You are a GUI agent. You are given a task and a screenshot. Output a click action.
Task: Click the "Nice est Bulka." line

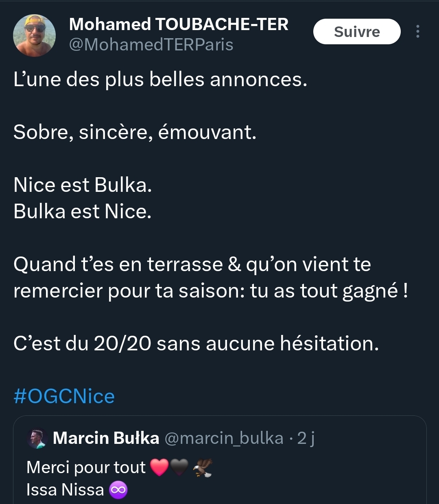pyautogui.click(x=83, y=185)
